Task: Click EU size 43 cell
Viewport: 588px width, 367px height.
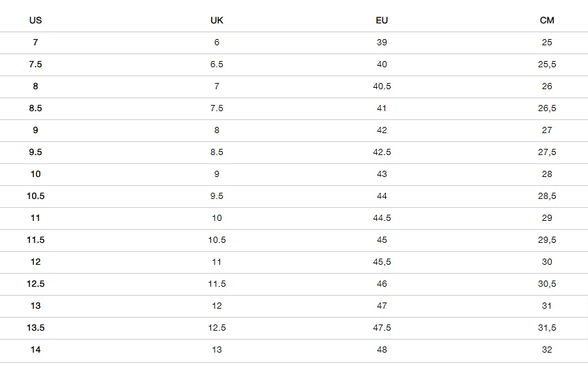Action: coord(382,174)
